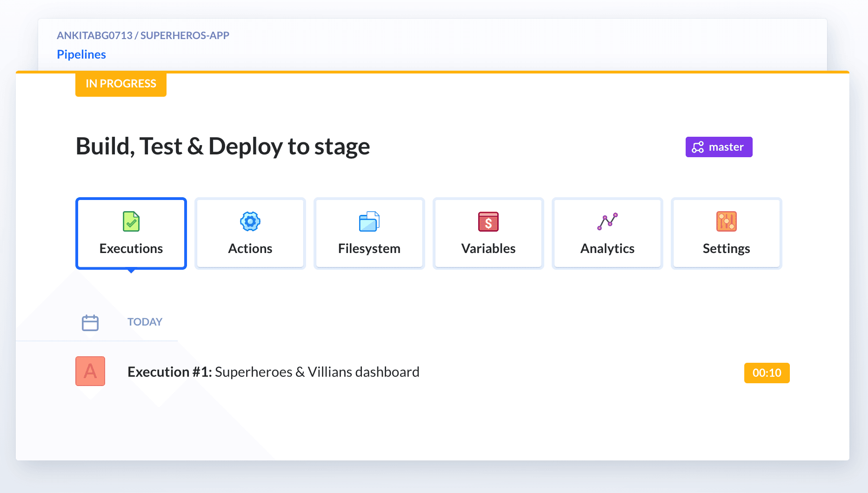The image size is (868, 493).
Task: Click the branch icon in master badge
Action: tap(698, 147)
